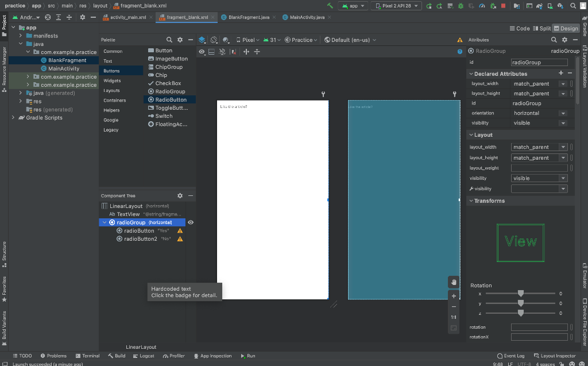Search attributes with the magnifier icon
Viewport: 588px width, 366px height.
[554, 40]
